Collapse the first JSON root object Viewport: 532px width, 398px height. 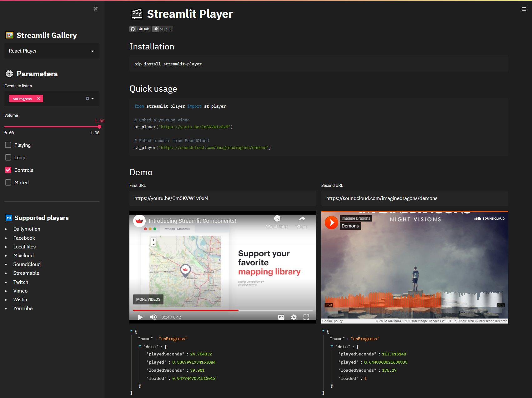click(x=131, y=331)
